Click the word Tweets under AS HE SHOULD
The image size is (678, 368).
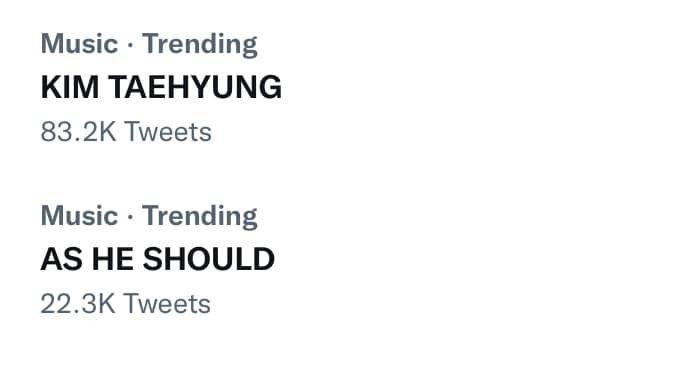coord(167,304)
